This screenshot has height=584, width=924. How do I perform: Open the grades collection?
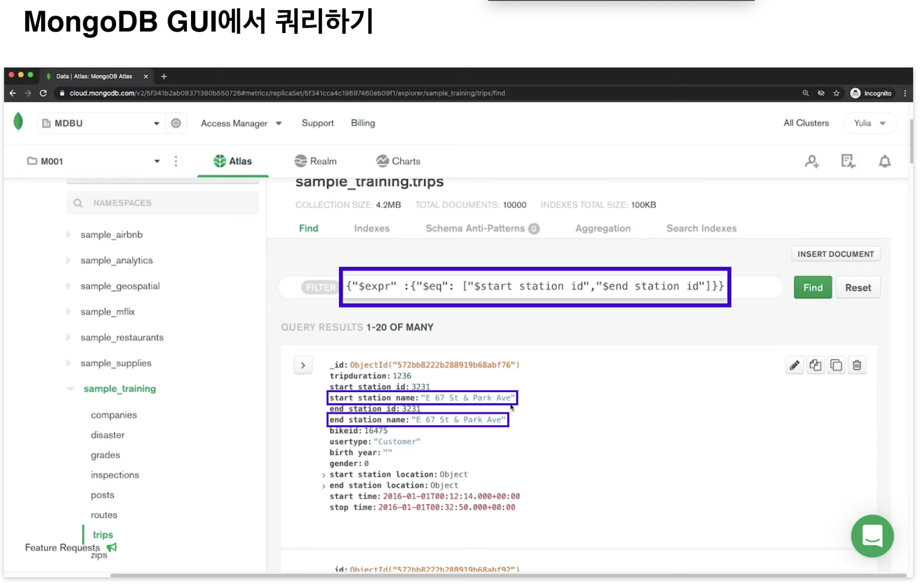[105, 455]
